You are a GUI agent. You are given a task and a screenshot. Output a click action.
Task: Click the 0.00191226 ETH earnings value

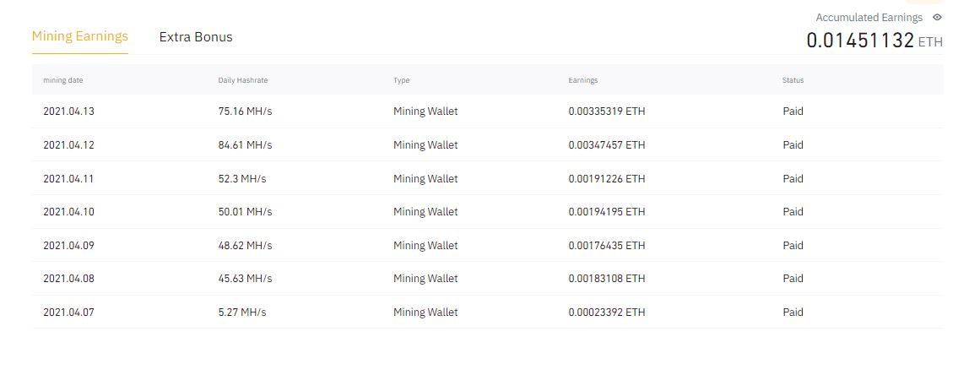click(x=606, y=179)
